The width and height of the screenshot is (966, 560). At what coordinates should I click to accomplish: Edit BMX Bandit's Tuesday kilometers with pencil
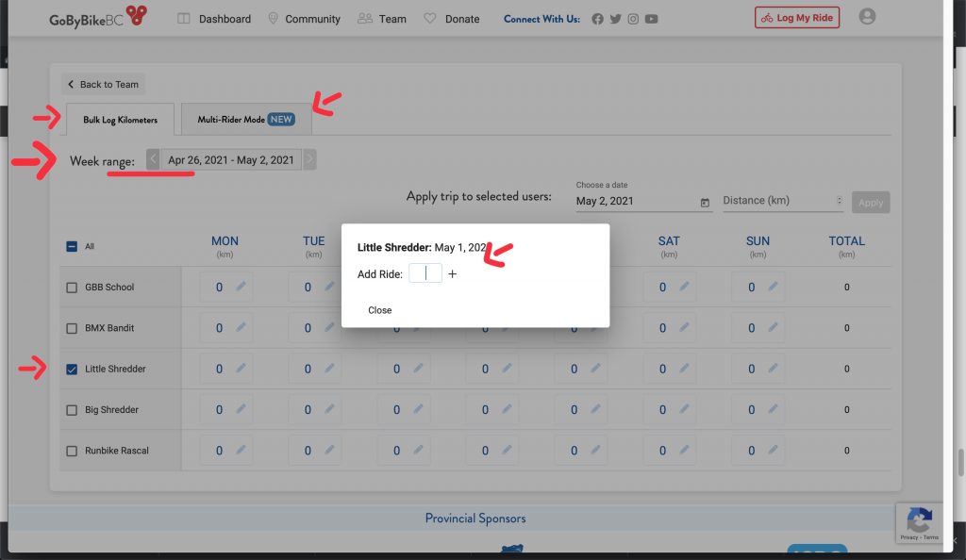coord(329,327)
